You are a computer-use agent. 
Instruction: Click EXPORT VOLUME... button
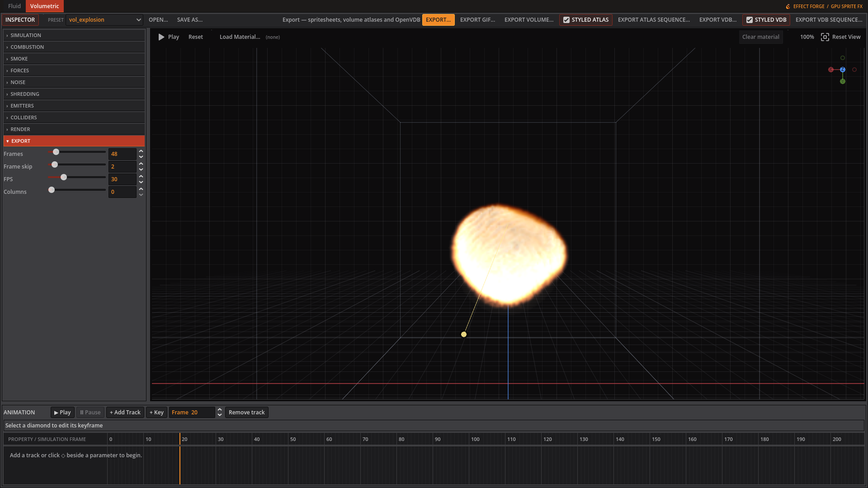tap(529, 20)
